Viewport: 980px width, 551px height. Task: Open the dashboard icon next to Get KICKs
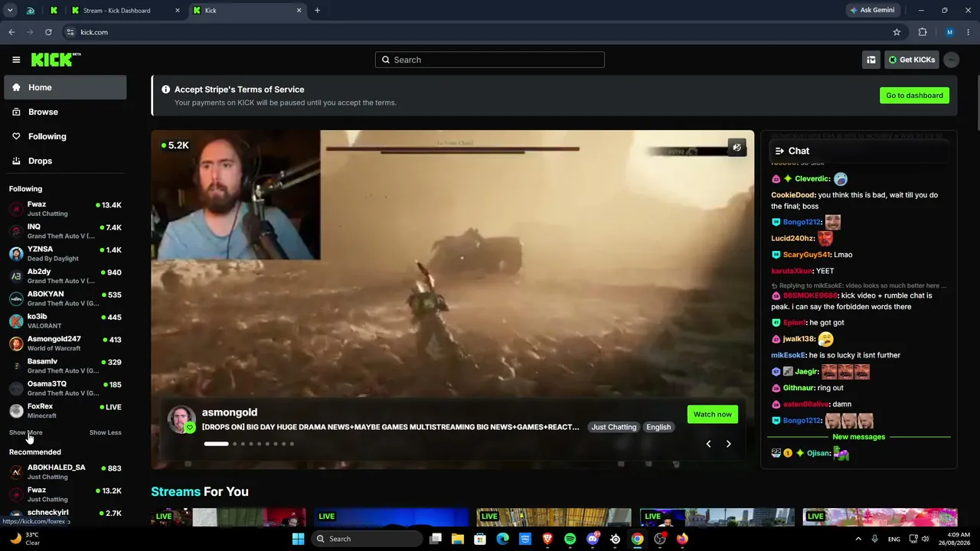(x=871, y=60)
